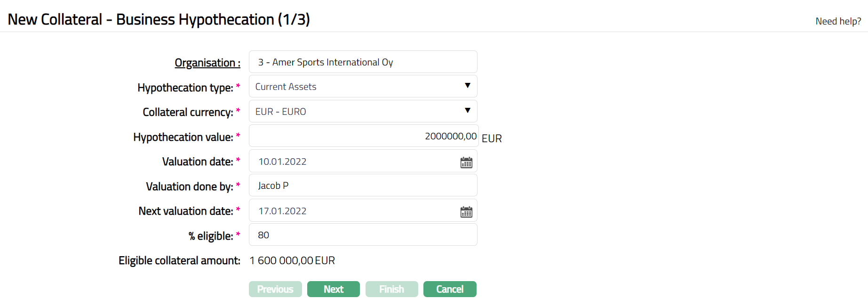Click the EUR suffix beside Hypothecation value
Screen dimensions: 868x307
[x=492, y=138]
